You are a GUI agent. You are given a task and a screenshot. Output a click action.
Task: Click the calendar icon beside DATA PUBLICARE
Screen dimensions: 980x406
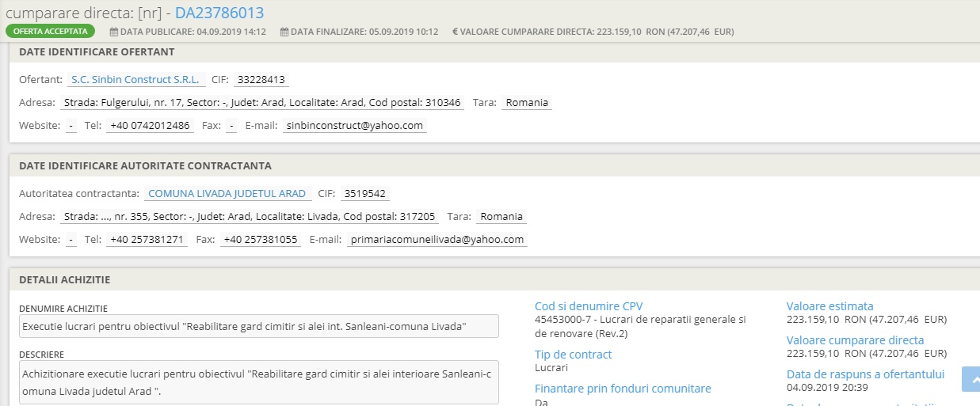pos(114,32)
